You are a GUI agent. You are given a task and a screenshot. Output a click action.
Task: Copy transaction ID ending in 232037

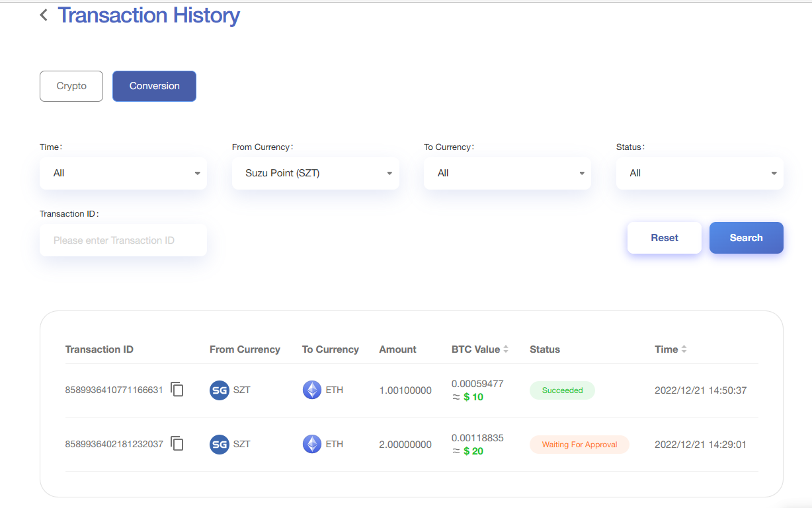click(177, 444)
